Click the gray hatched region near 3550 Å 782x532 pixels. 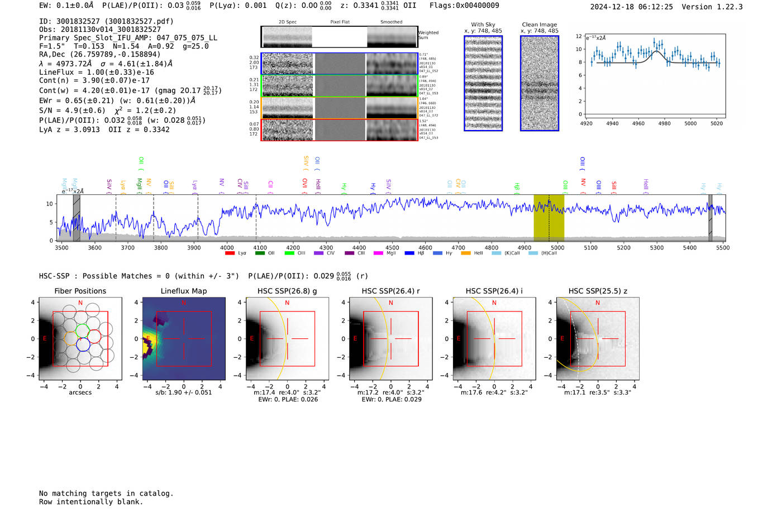(77, 218)
